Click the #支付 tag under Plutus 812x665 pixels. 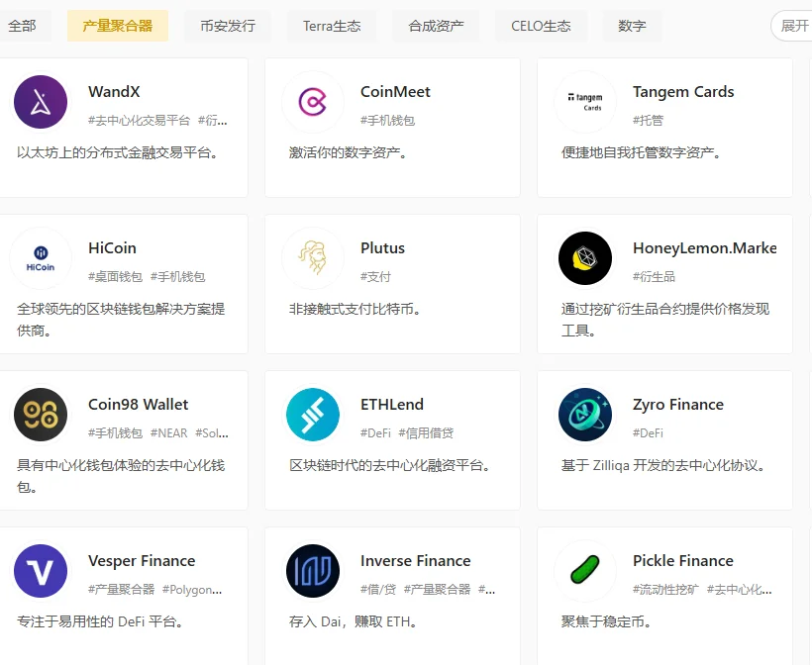click(x=376, y=277)
